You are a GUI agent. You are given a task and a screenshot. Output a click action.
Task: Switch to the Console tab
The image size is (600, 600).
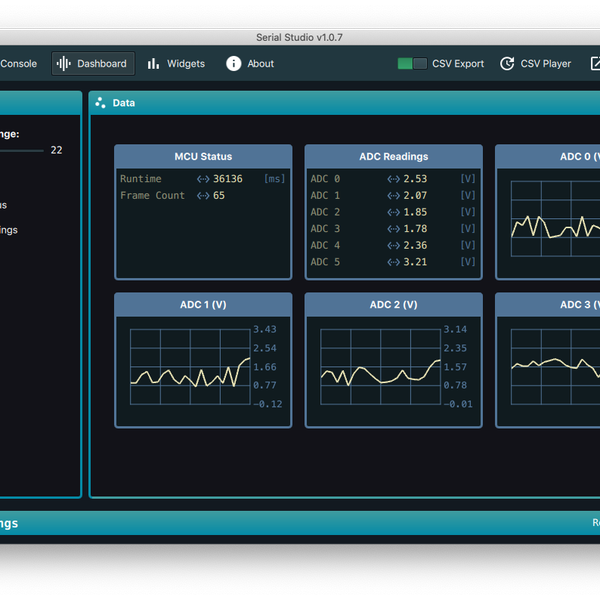[18, 64]
